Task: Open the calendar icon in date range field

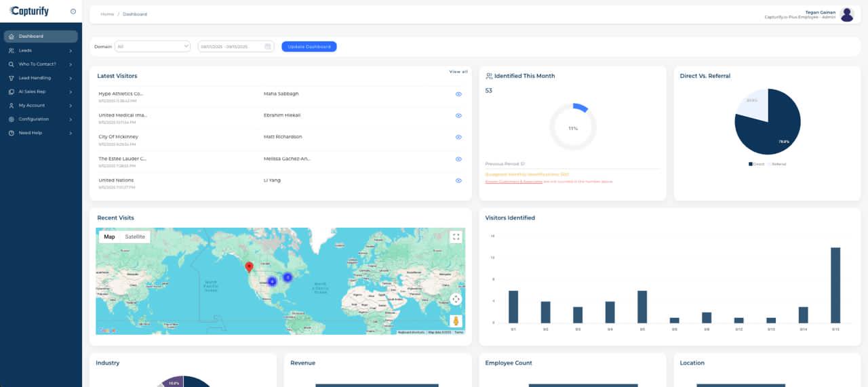Action: click(x=268, y=47)
